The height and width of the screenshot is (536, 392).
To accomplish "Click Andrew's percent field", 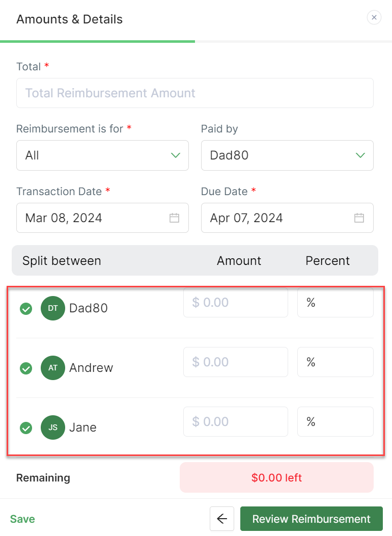I will click(335, 362).
